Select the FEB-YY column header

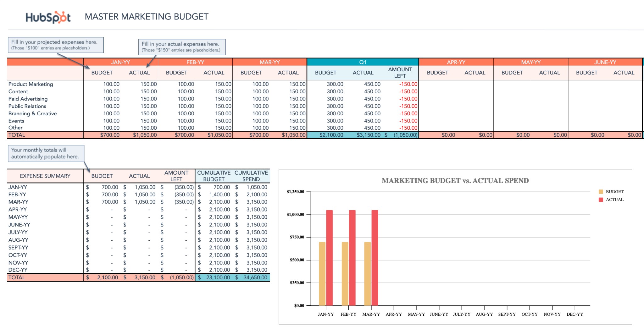coord(195,62)
